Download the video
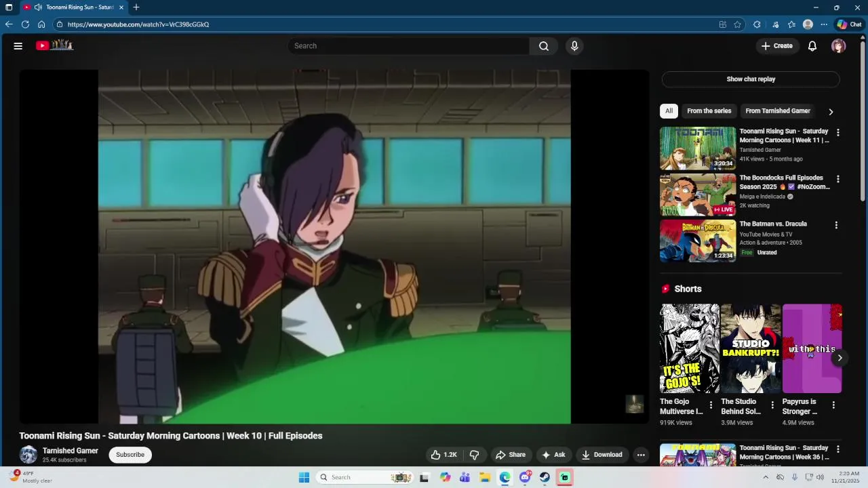Viewport: 868px width, 488px height. [x=601, y=455]
